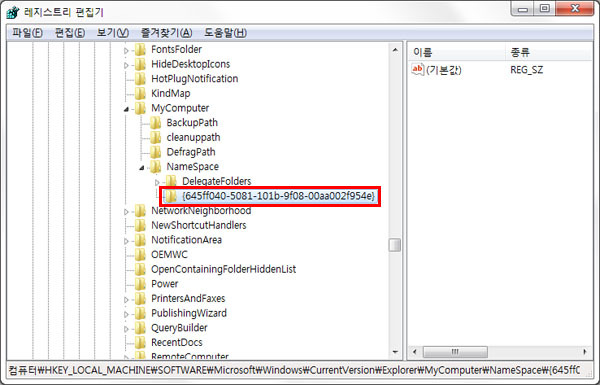This screenshot has height=385, width=600.
Task: Click the DefragPath folder icon
Action: [155, 152]
